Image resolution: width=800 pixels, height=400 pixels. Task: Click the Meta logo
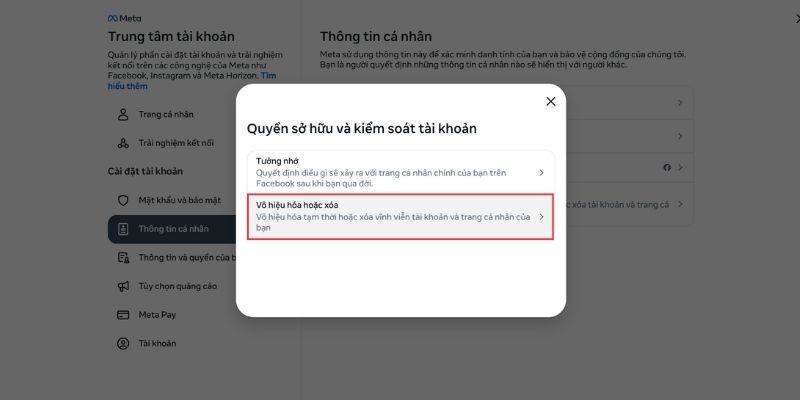[124, 18]
